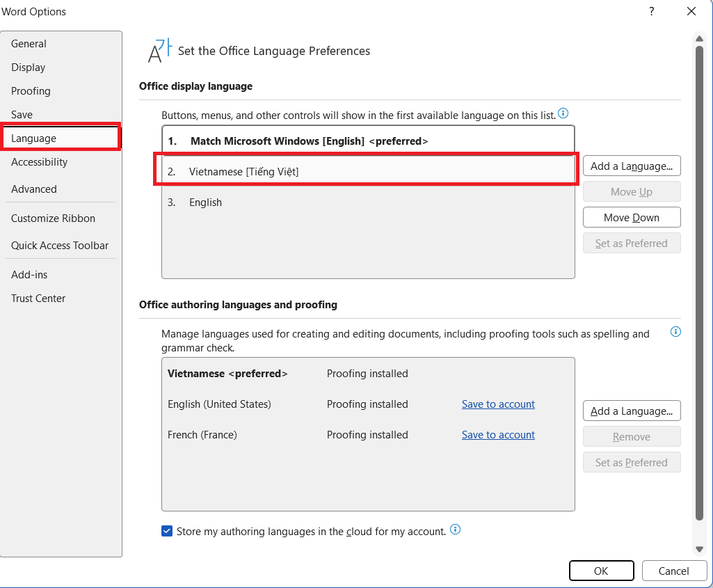This screenshot has width=713, height=588.
Task: Dismiss the dialog with Cancel
Action: [674, 571]
